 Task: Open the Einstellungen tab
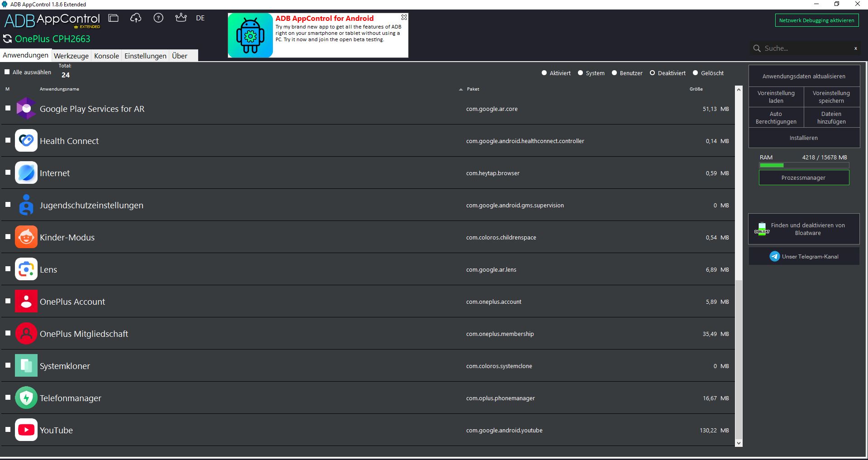(145, 56)
